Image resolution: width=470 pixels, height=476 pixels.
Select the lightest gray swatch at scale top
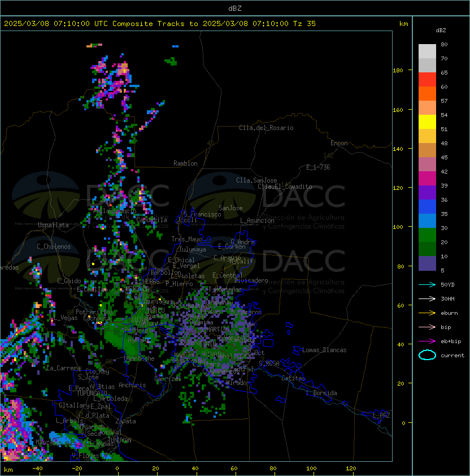point(427,51)
